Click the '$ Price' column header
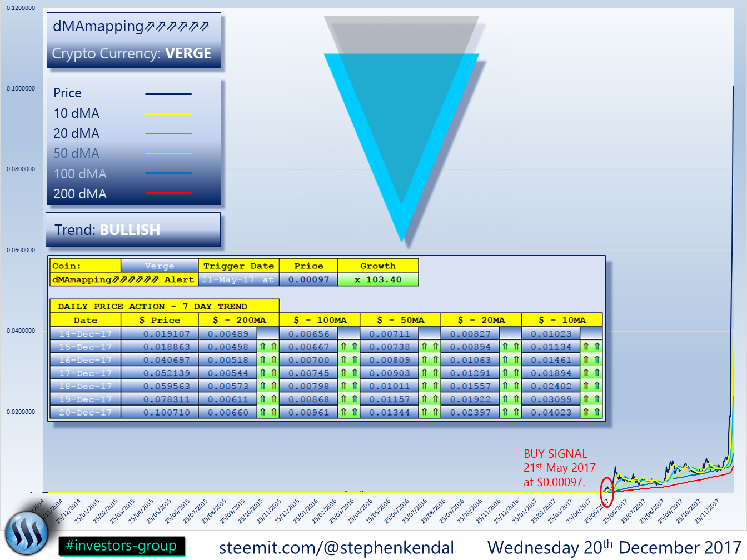Viewport: 747px width, 560px height. click(x=160, y=320)
